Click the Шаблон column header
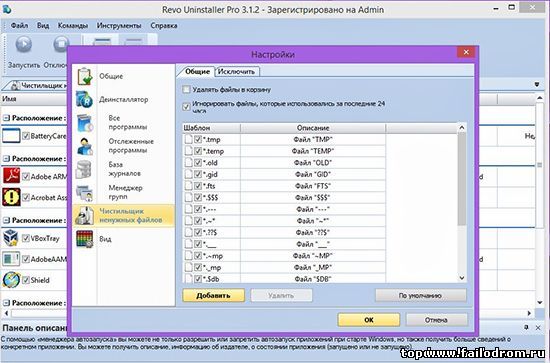550x363 pixels. [x=211, y=128]
